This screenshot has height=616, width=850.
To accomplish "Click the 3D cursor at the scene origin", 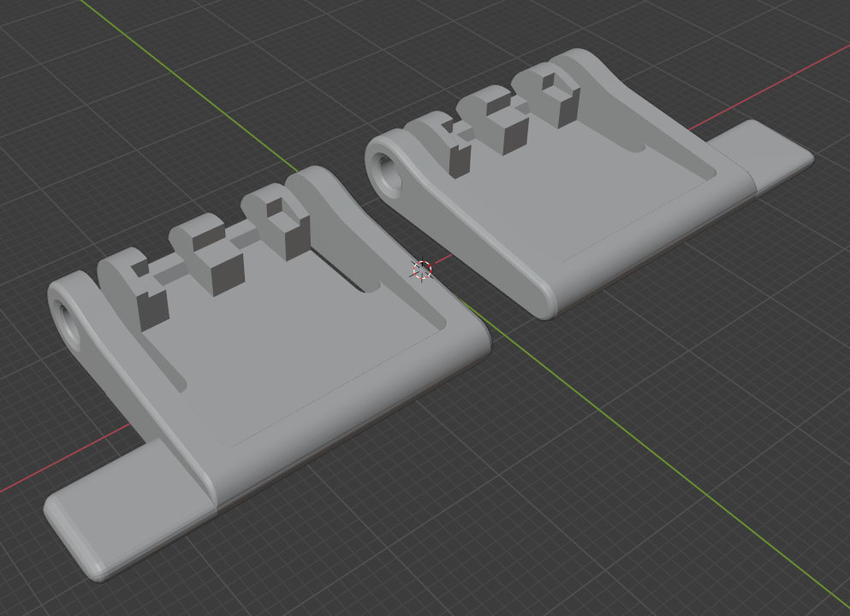I will click(421, 270).
